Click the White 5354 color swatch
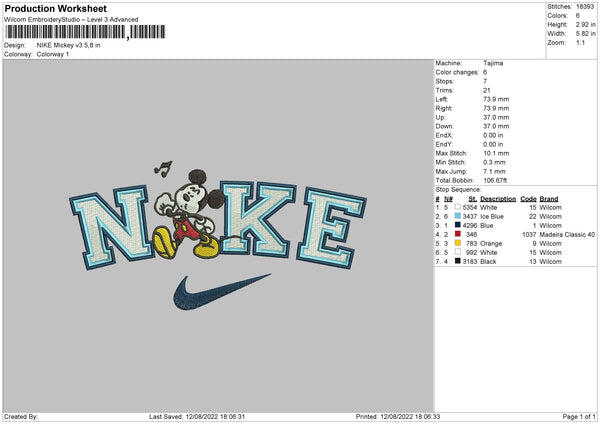Image resolution: width=600 pixels, height=424 pixels. pos(457,207)
